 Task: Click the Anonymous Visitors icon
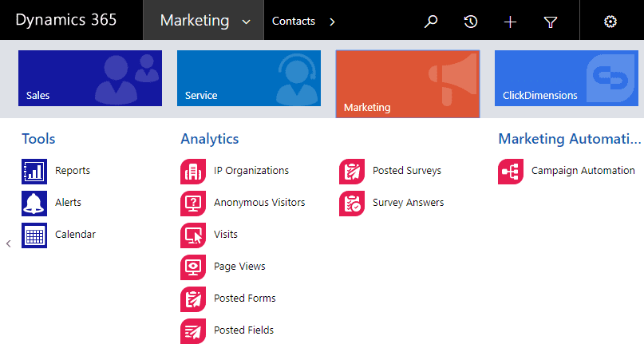(x=193, y=204)
